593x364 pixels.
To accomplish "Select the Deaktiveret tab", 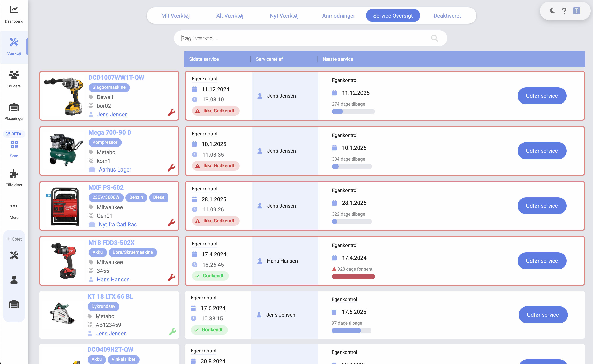I will tap(447, 16).
